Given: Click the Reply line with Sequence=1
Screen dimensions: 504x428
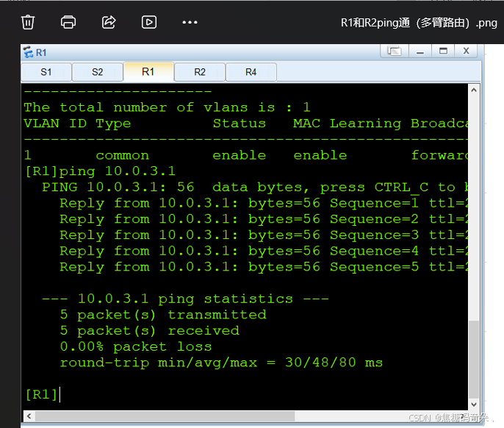Looking at the screenshot, I should point(264,204).
